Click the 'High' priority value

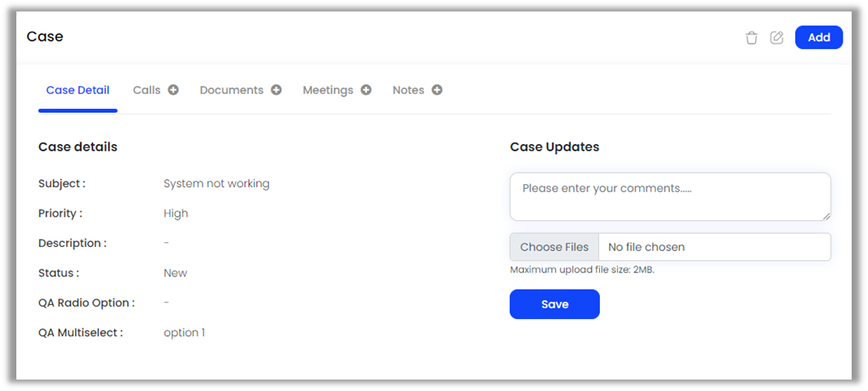(176, 213)
